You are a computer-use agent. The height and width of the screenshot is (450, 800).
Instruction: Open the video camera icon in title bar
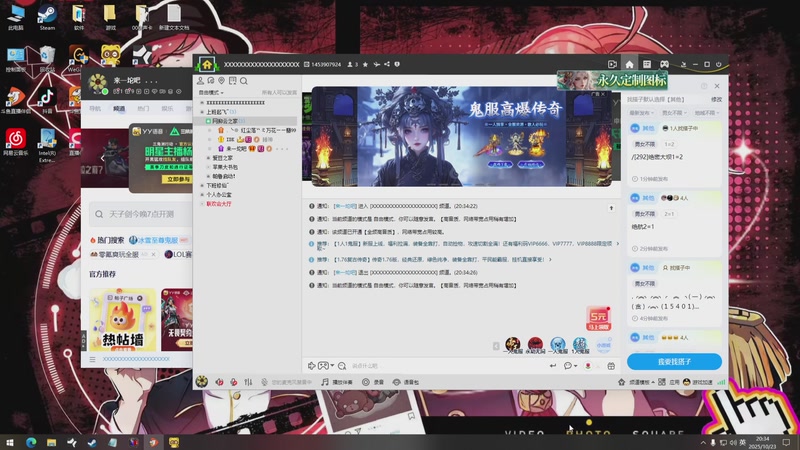pyautogui.click(x=612, y=64)
